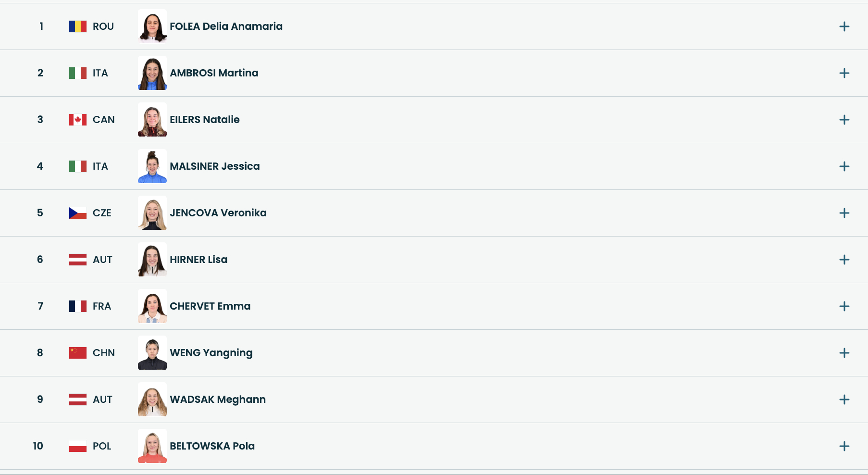The image size is (868, 475).
Task: Expand HIRNER Lisa's row
Action: [844, 260]
